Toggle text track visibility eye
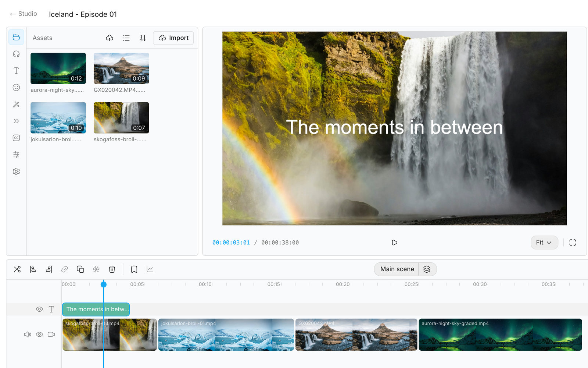This screenshot has height=368, width=588. click(39, 309)
